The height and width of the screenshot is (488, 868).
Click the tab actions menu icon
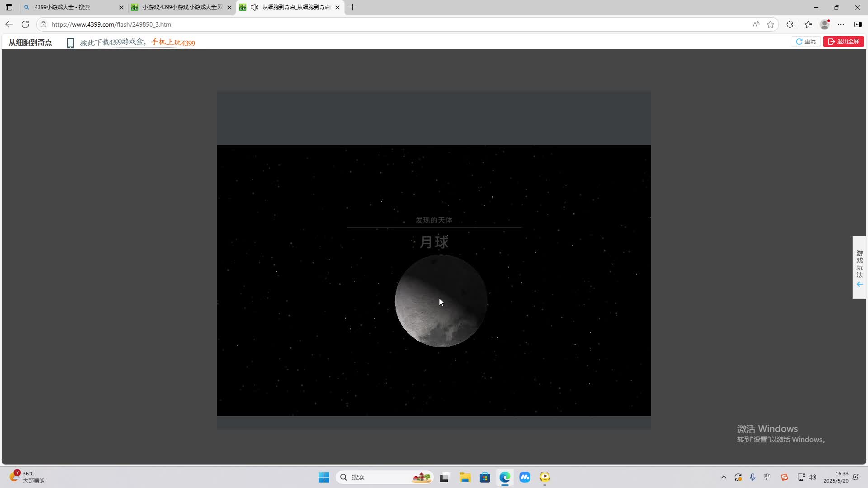[9, 7]
